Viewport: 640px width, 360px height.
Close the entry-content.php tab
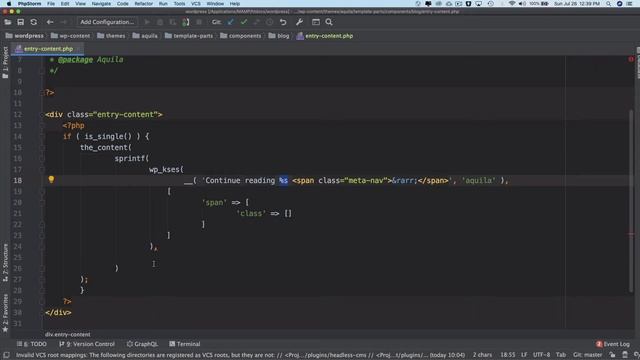coord(78,49)
